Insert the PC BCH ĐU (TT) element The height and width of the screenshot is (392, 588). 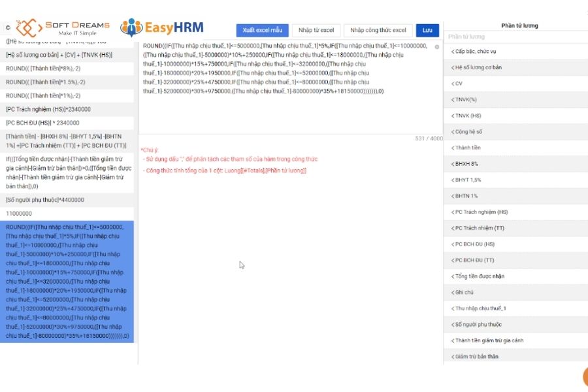(516, 260)
